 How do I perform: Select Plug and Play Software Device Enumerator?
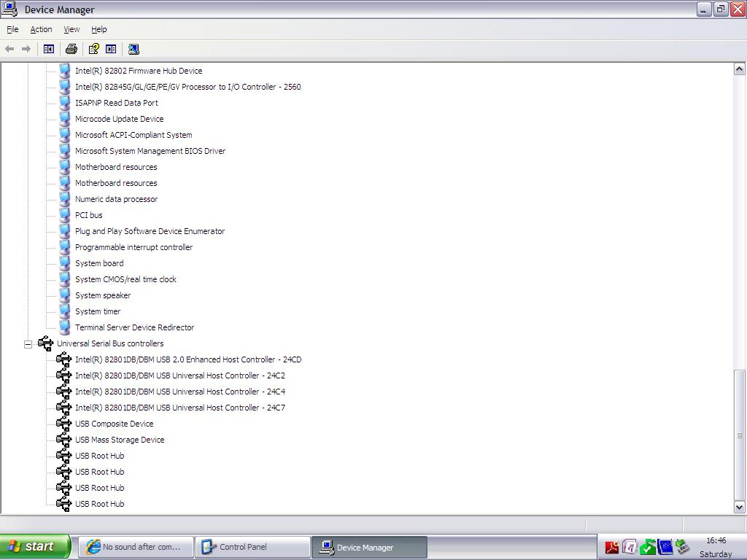pos(150,231)
